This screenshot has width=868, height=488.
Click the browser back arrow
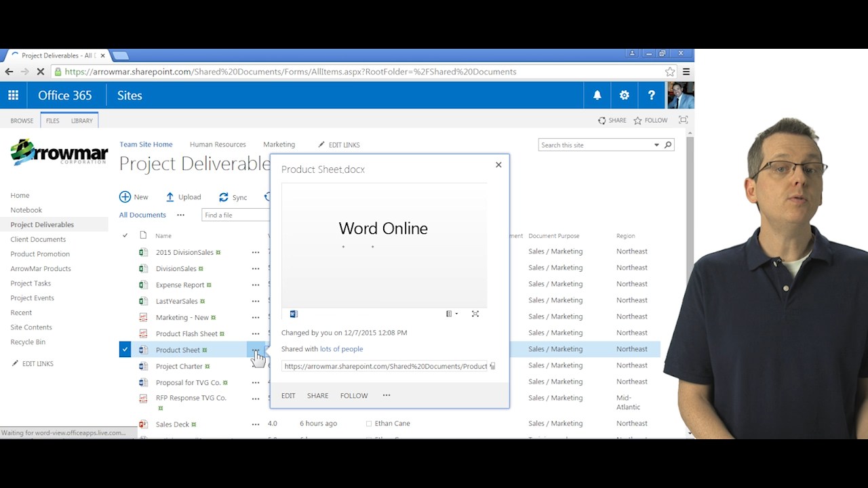[x=9, y=72]
